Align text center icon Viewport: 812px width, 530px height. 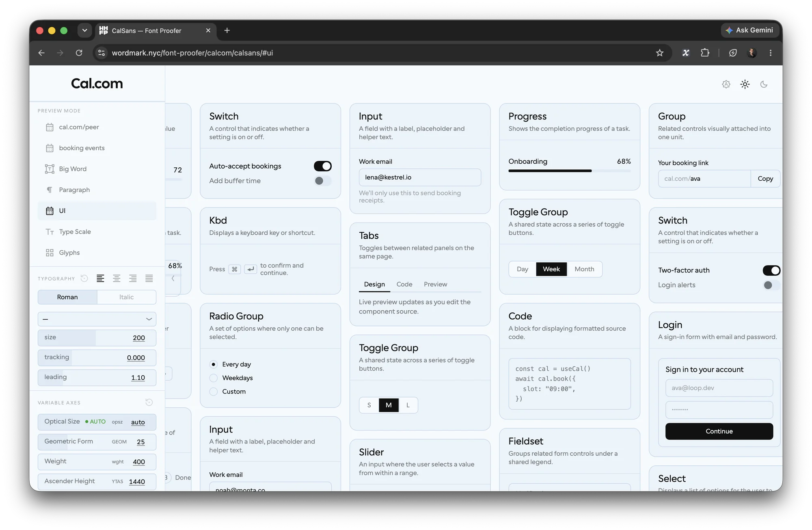(117, 278)
